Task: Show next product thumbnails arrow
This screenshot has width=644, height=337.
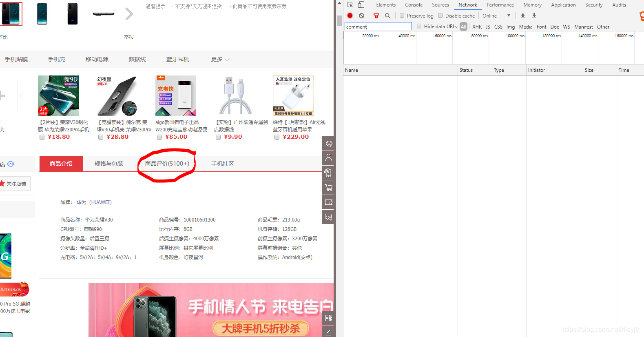Action: pyautogui.click(x=129, y=14)
